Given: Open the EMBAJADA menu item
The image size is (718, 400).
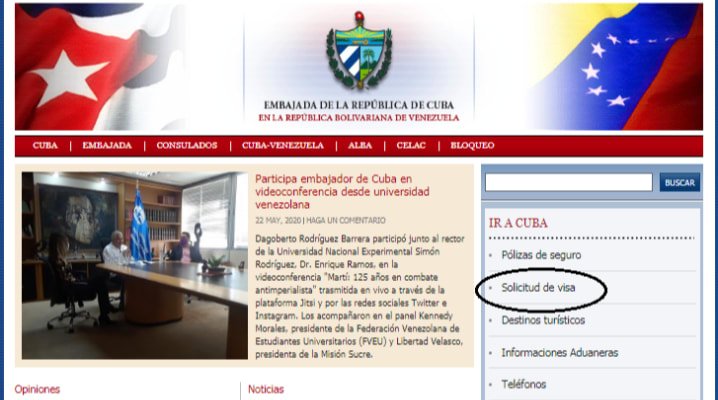Looking at the screenshot, I should tap(107, 146).
